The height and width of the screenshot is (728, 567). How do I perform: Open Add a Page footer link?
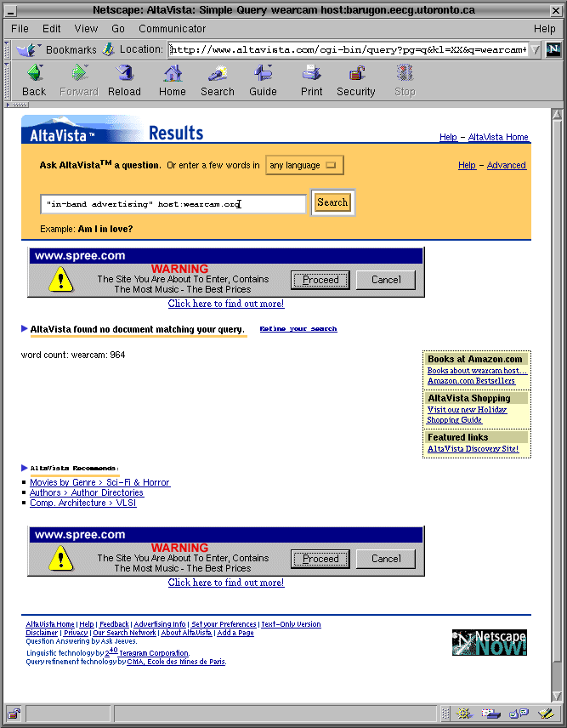pyautogui.click(x=235, y=633)
